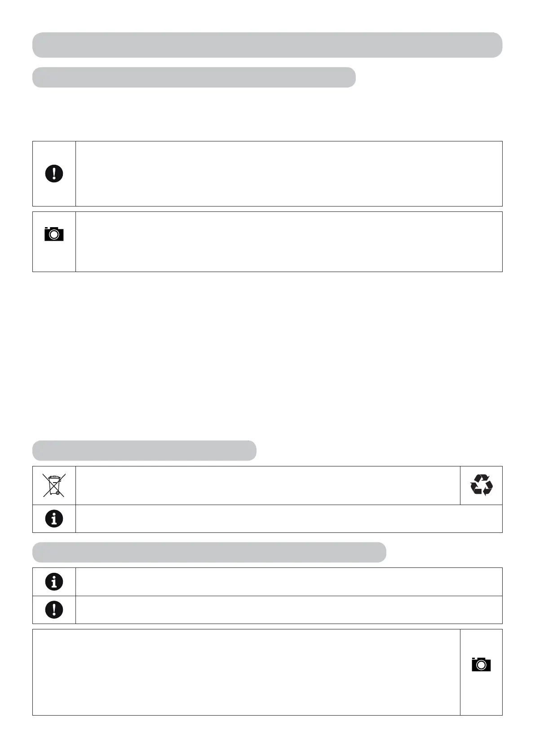Viewport: 535px width, 756px height.
Task: Click the blank note cell beside the first exclamation icon
Action: [288, 174]
